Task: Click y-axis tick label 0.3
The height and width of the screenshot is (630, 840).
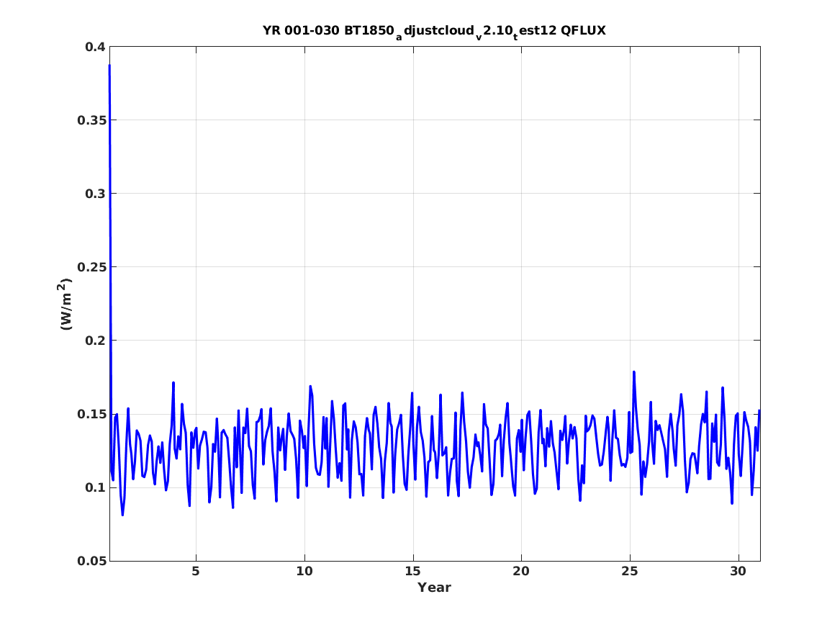Action: (94, 194)
